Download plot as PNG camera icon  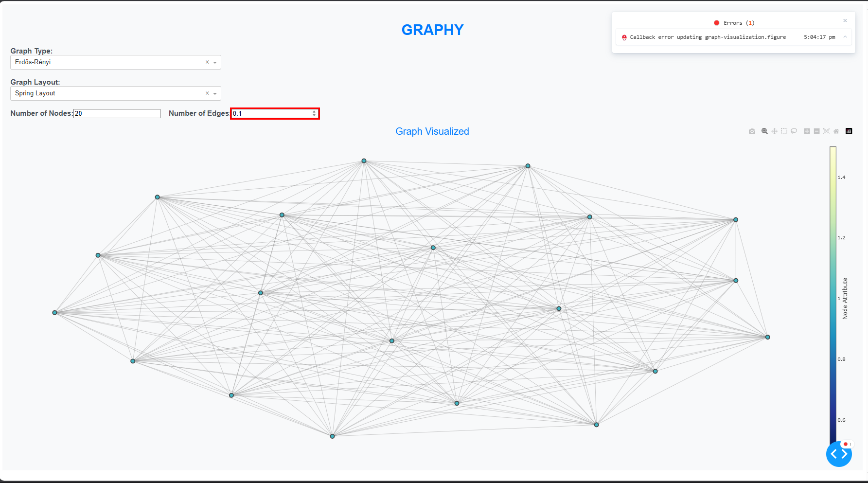[752, 131]
